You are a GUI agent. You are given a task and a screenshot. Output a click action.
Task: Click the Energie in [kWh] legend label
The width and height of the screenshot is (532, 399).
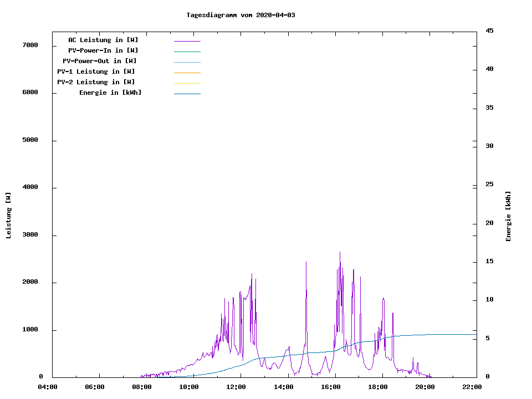(110, 93)
